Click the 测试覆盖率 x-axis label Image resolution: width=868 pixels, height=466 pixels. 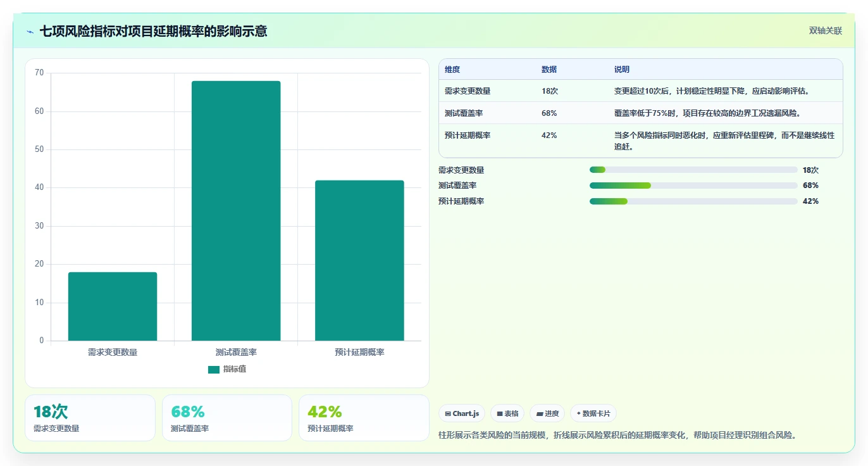(x=236, y=352)
